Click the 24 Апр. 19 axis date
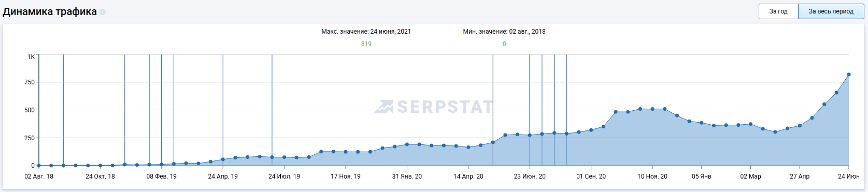The width and height of the screenshot is (868, 192). (223, 176)
